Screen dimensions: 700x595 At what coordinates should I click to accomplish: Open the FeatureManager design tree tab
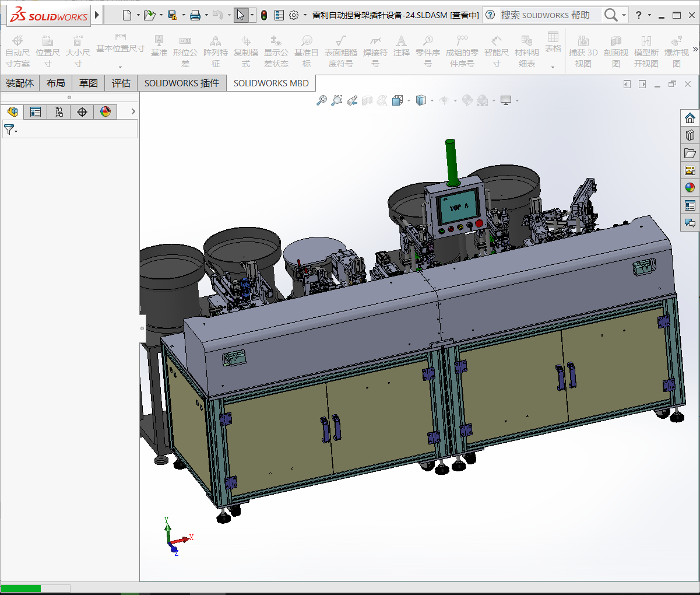point(12,112)
